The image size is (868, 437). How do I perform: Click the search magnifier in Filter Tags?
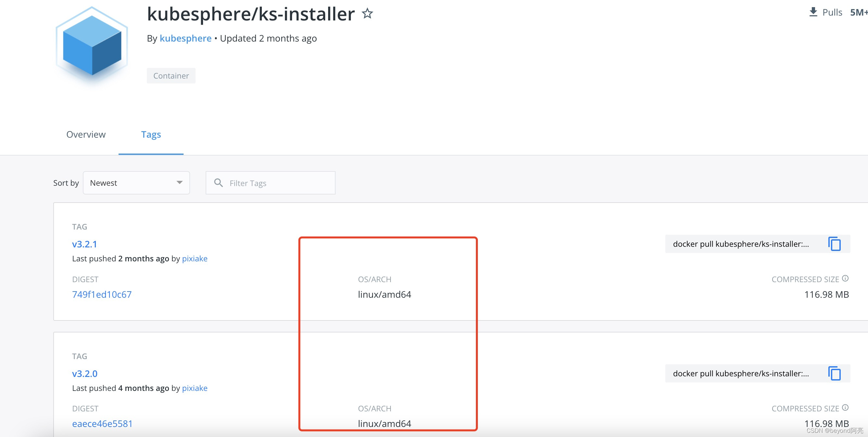click(x=218, y=183)
